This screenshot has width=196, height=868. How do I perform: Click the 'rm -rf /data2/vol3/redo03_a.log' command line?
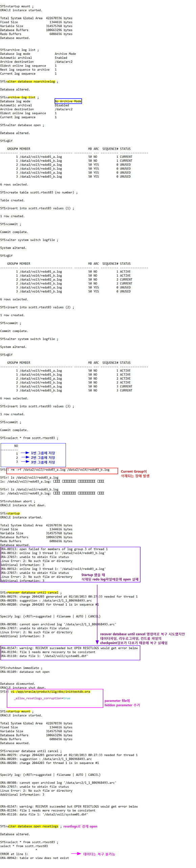point(62,471)
